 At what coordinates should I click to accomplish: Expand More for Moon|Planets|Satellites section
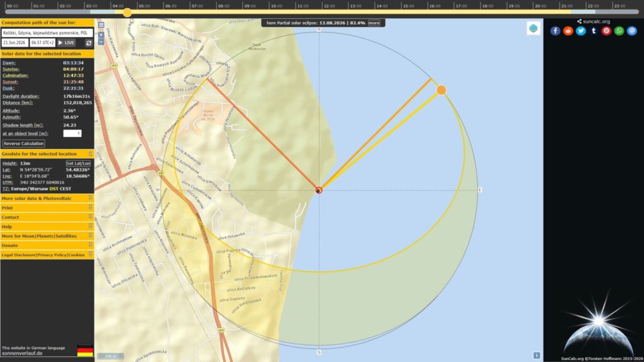(47, 236)
